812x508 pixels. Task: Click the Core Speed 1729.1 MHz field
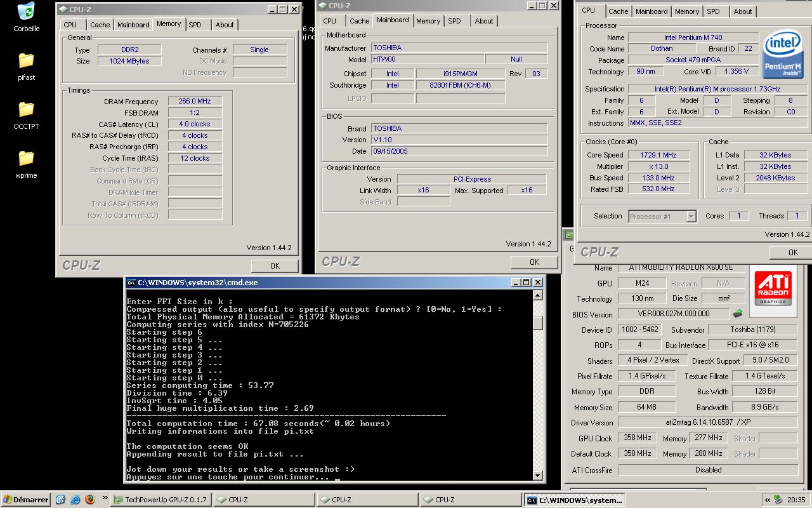659,155
